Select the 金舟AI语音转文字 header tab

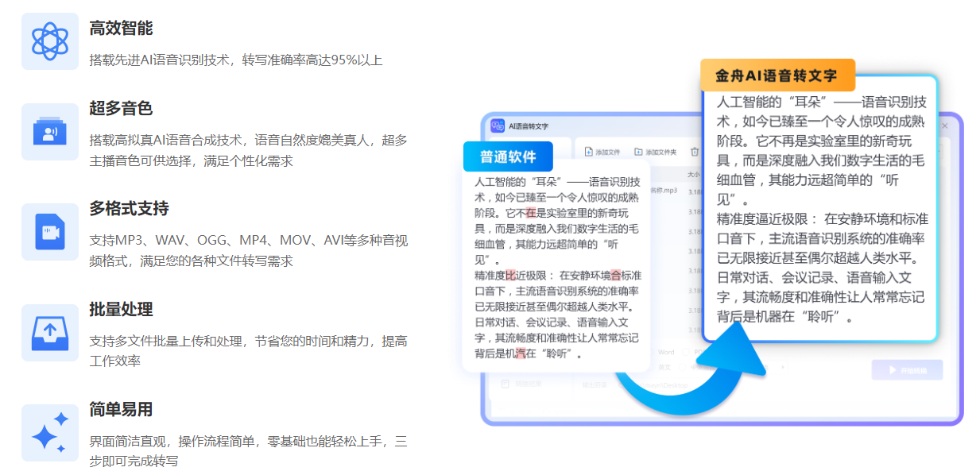point(778,74)
